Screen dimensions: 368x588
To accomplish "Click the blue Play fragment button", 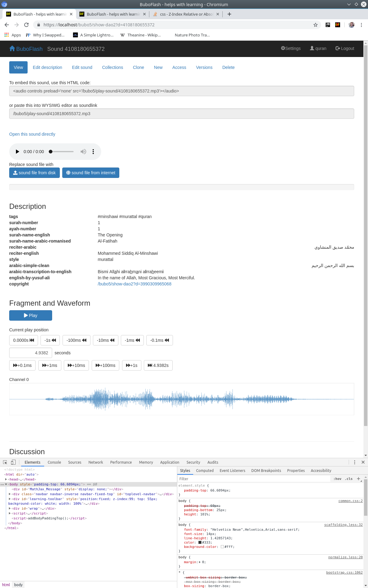I will 31,315.
